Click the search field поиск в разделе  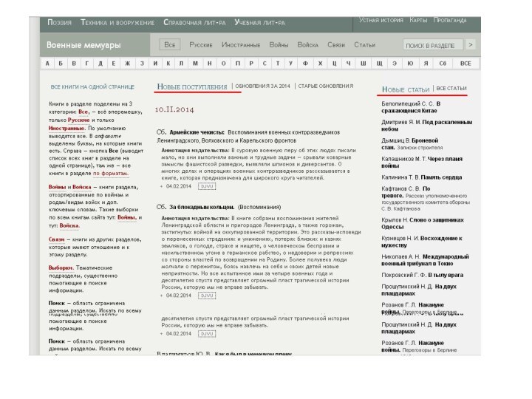[433, 45]
